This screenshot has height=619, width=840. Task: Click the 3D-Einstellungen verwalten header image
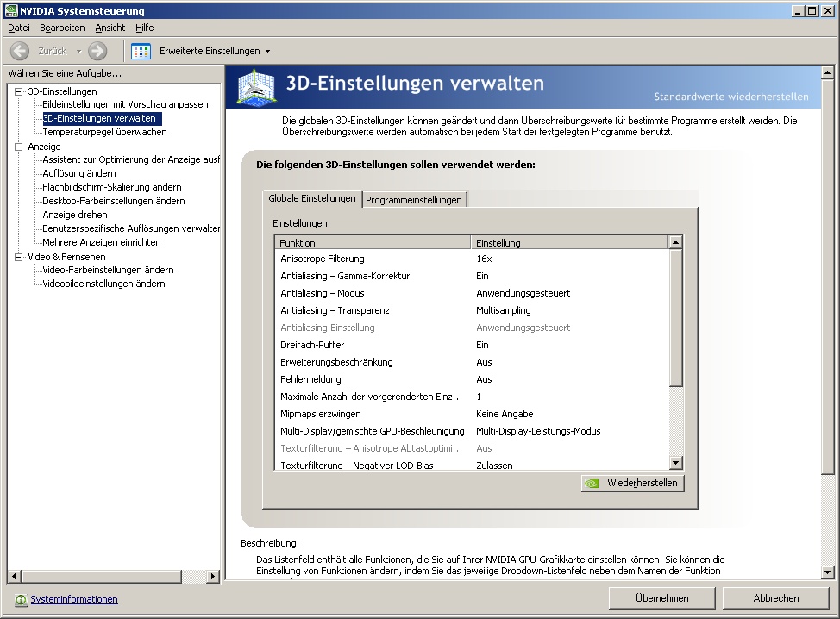click(257, 86)
